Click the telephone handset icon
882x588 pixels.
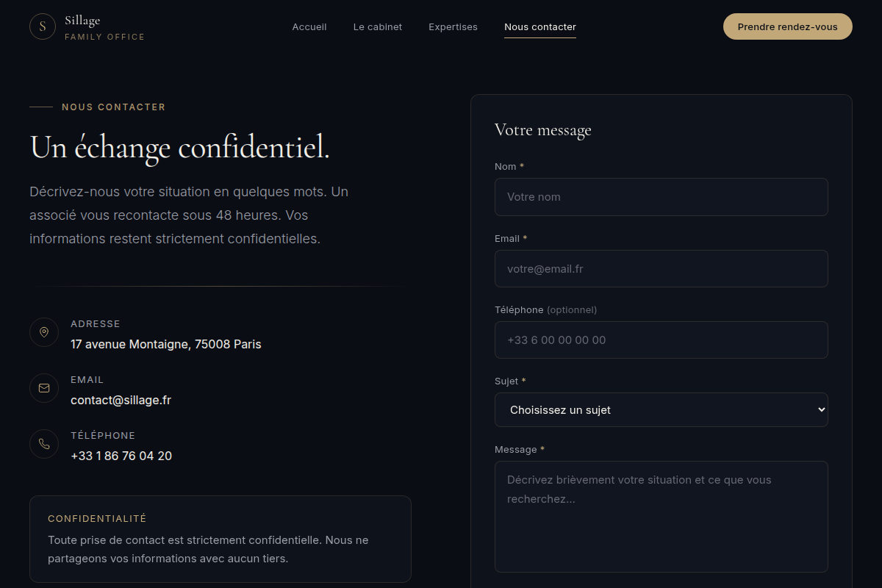[44, 444]
